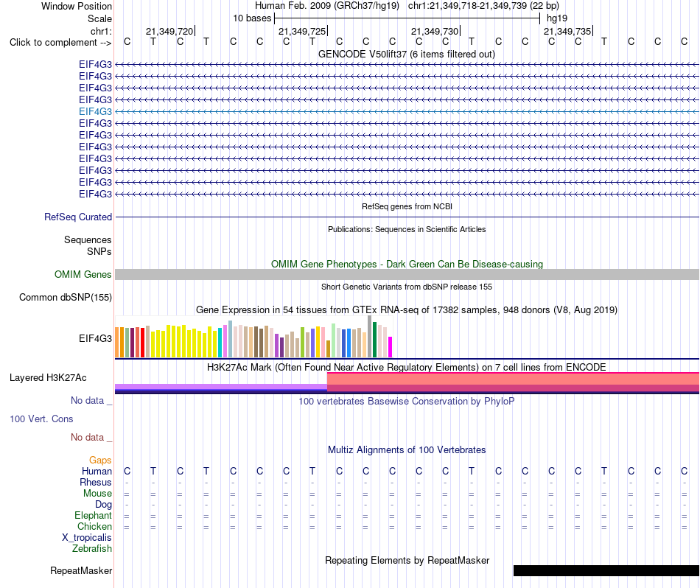700x588 pixels.
Task: Click the Mouse species label
Action: 97,494
